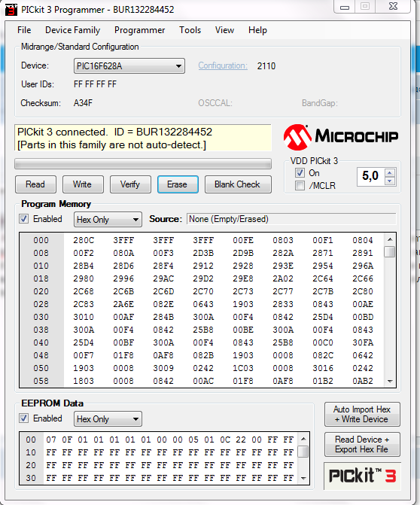420x505 pixels.
Task: Select program memory cell 296A
Action: coord(363,266)
